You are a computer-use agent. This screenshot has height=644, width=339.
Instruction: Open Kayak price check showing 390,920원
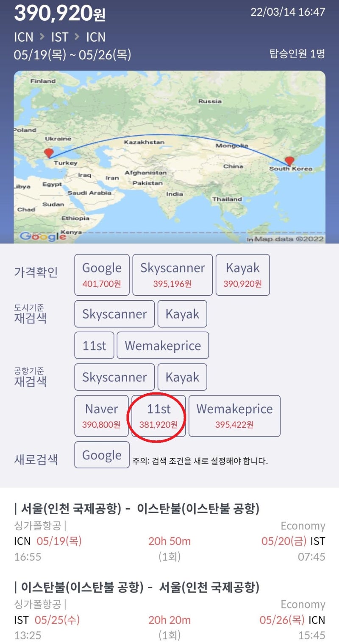coord(243,274)
